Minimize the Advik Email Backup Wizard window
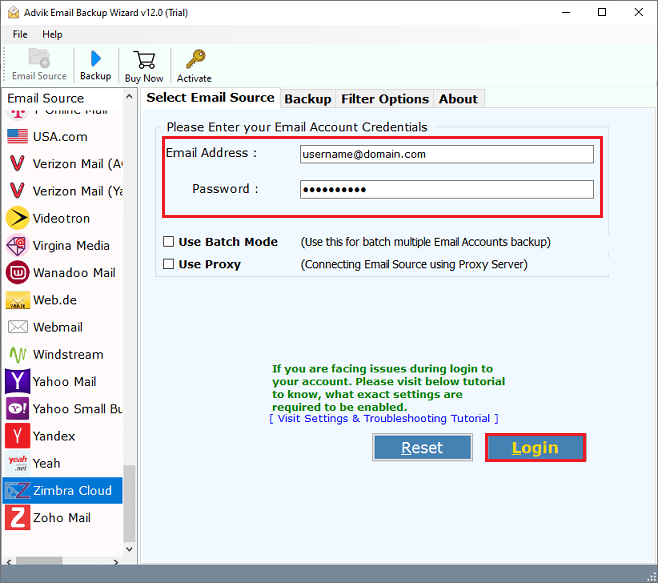Screen dimensions: 658x583 coord(566,12)
